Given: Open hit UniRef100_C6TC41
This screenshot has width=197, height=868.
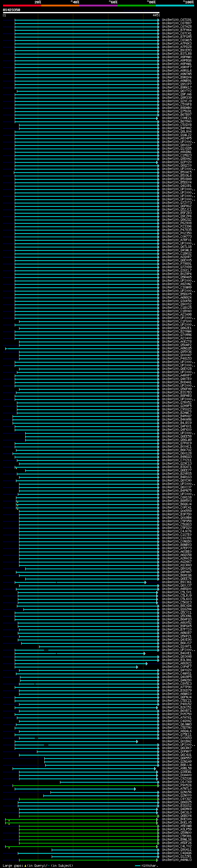Looking at the screenshot, I should point(176,33).
